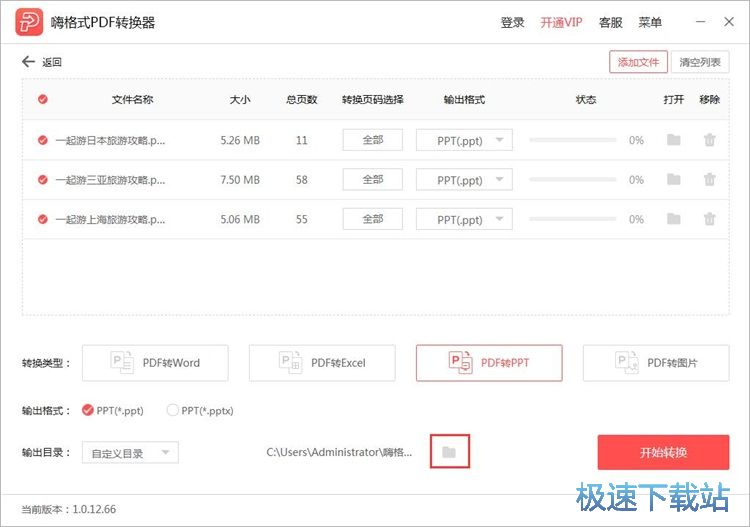Set page range 全部 for 日本 file
Screen dimensions: 750x527
[x=373, y=140]
